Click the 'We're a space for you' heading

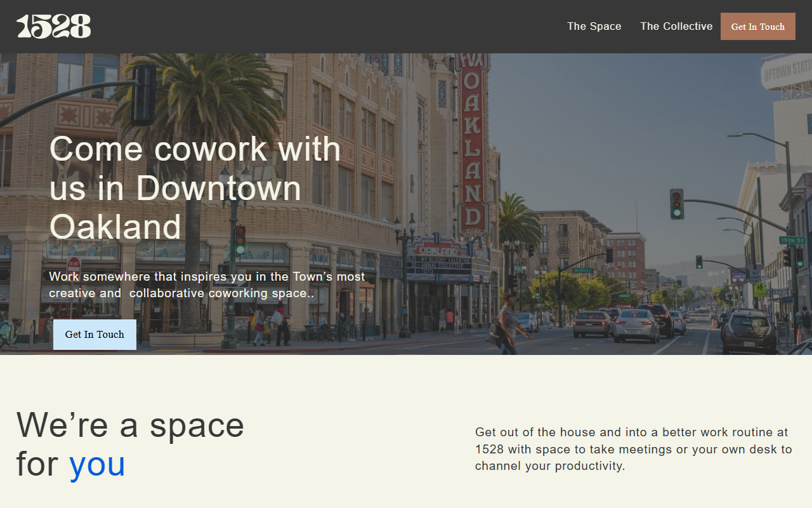[x=130, y=444]
